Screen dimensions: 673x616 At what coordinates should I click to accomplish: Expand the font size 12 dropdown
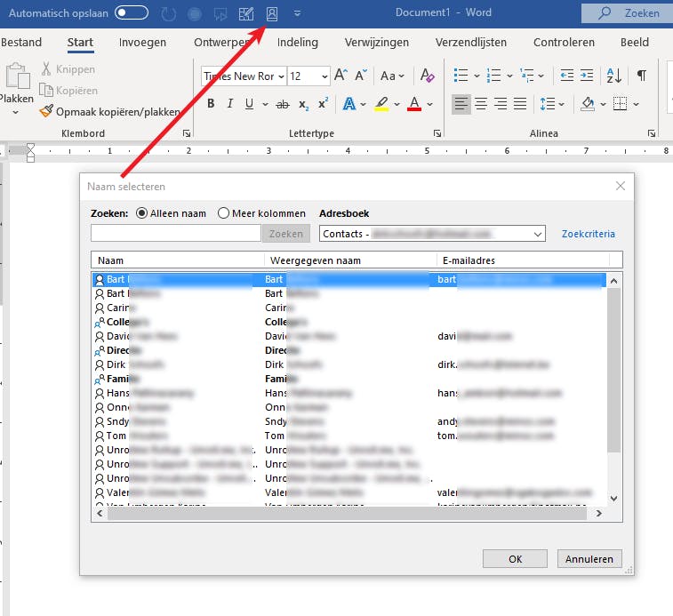(324, 76)
